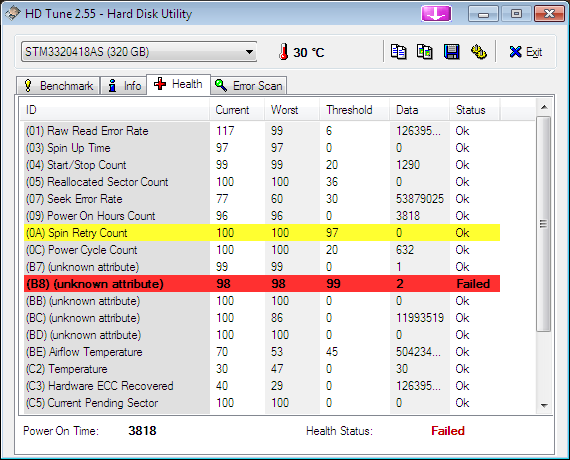Click the data value 632

(405, 250)
